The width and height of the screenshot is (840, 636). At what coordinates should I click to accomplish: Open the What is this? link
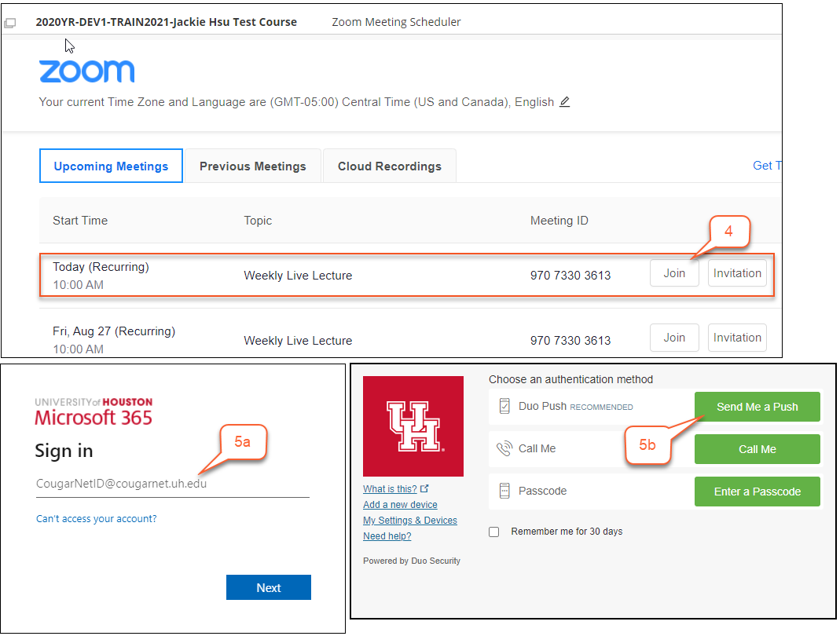pyautogui.click(x=390, y=488)
